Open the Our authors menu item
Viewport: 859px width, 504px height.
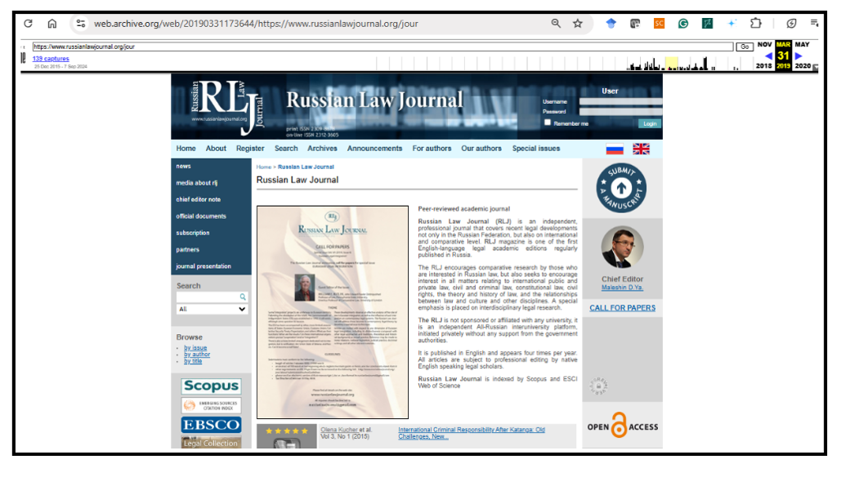click(481, 149)
